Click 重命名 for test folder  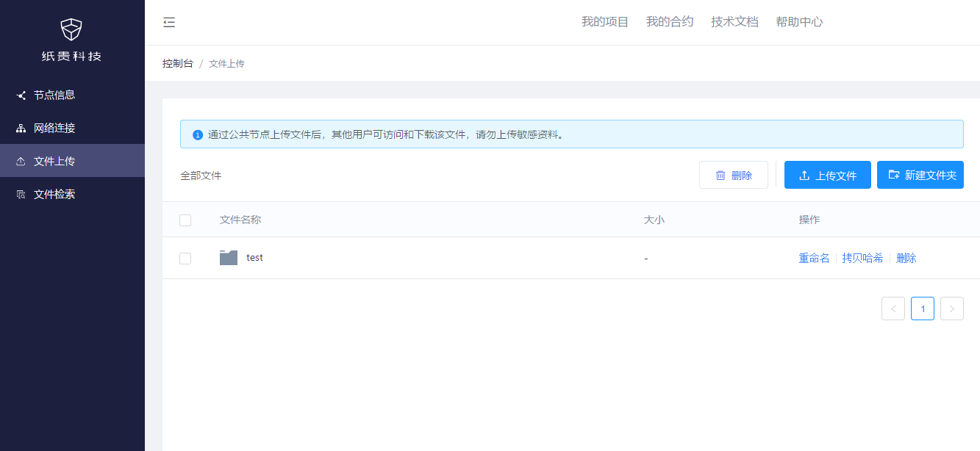coord(814,259)
